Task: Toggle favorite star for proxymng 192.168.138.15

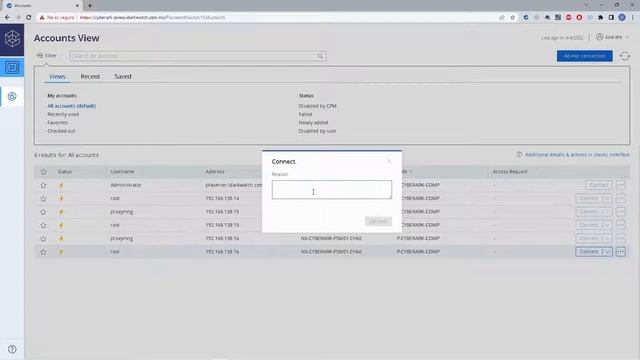Action: (43, 212)
